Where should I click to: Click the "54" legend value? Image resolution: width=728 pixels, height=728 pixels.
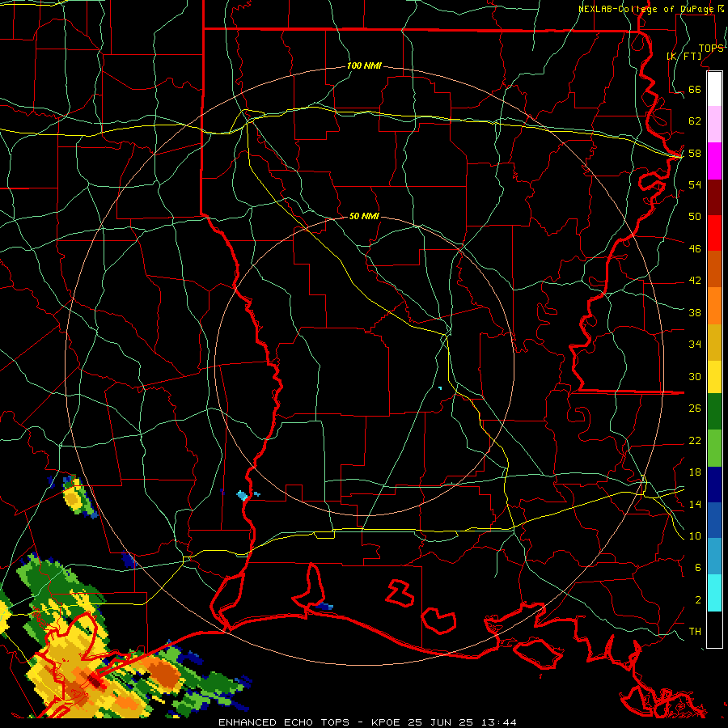coord(695,184)
